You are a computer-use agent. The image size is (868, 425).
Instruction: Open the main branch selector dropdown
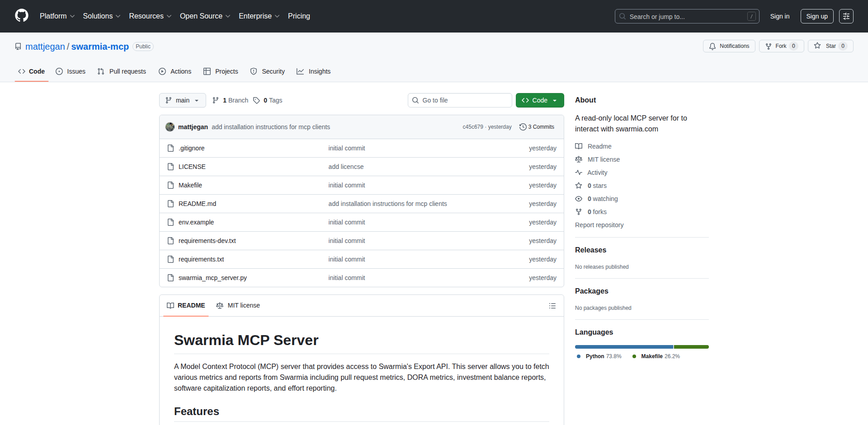point(183,100)
